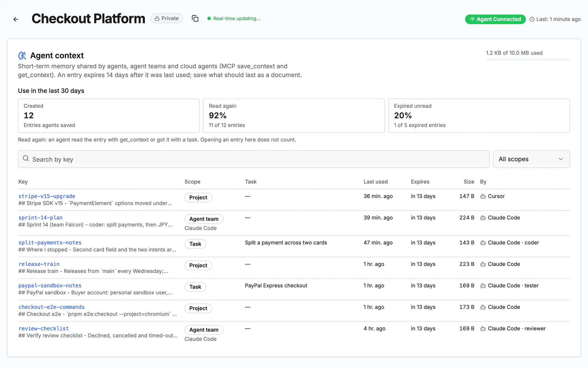Click robot icon beside Claude Code · tester
This screenshot has height=368, width=588.
pos(483,286)
